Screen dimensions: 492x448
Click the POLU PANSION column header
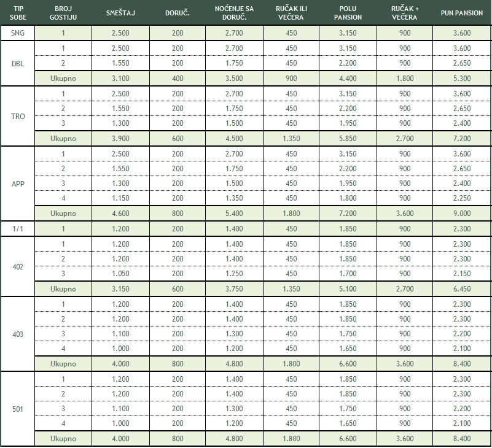click(x=348, y=13)
